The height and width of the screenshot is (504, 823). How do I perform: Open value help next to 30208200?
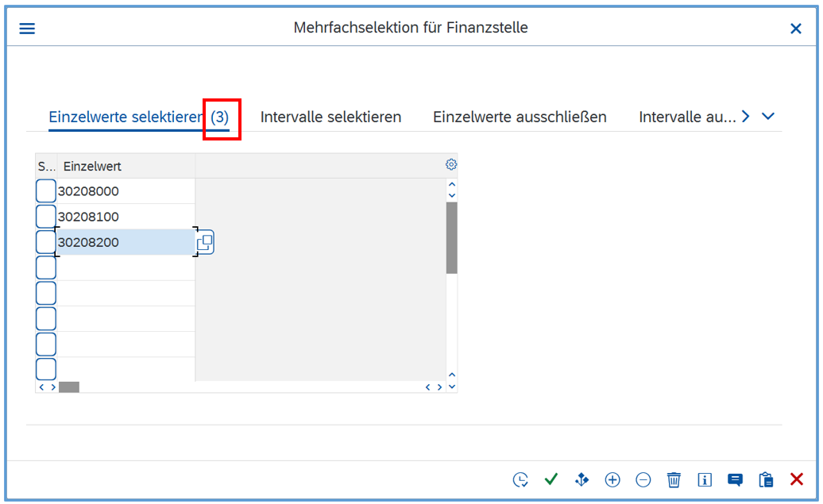click(x=205, y=243)
